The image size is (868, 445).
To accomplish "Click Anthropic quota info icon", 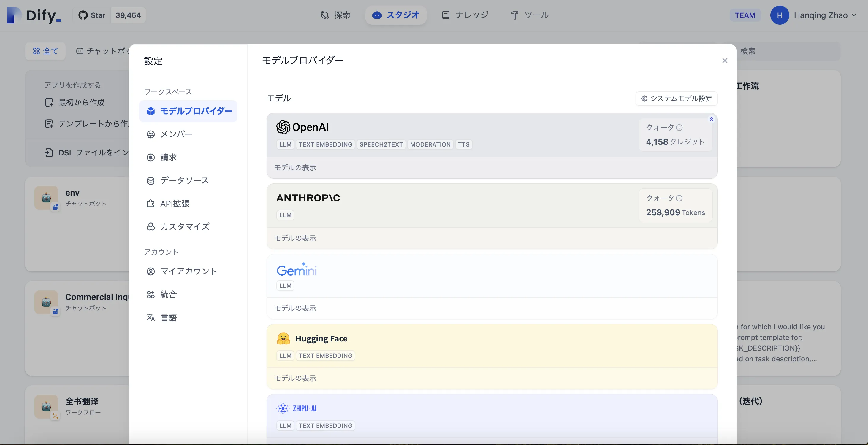I will pos(679,198).
